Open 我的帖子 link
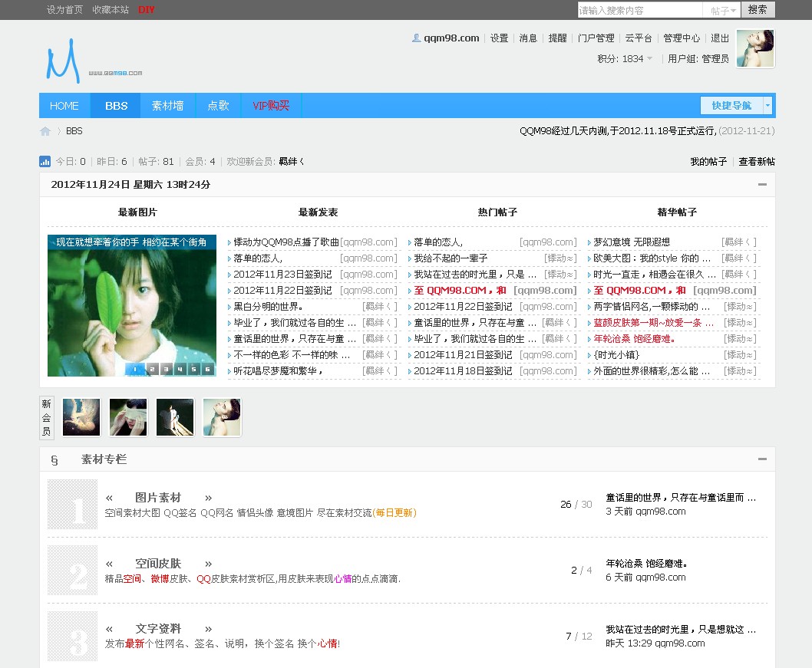The image size is (812, 668). point(708,161)
